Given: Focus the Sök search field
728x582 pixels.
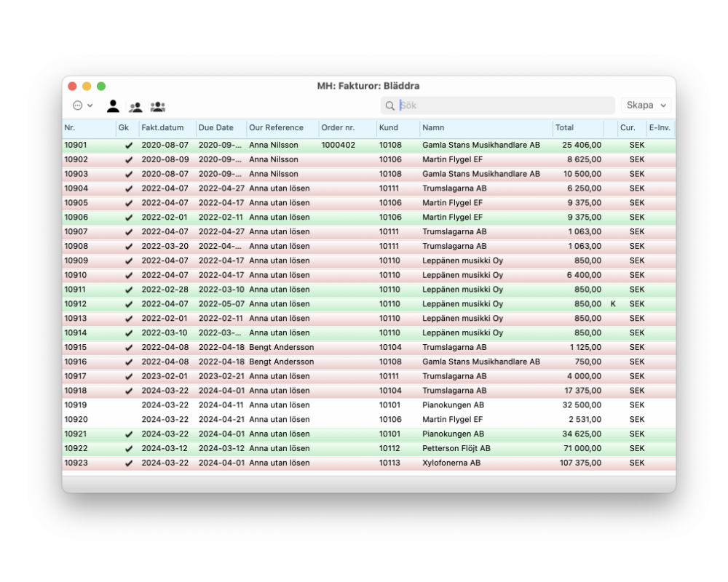Looking at the screenshot, I should pyautogui.click(x=498, y=105).
